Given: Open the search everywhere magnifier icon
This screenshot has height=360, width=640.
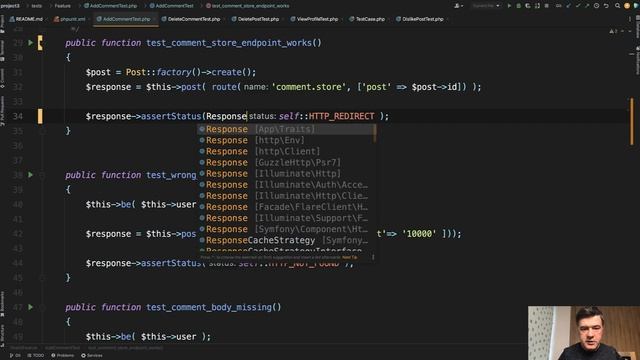Looking at the screenshot, I should 618,6.
